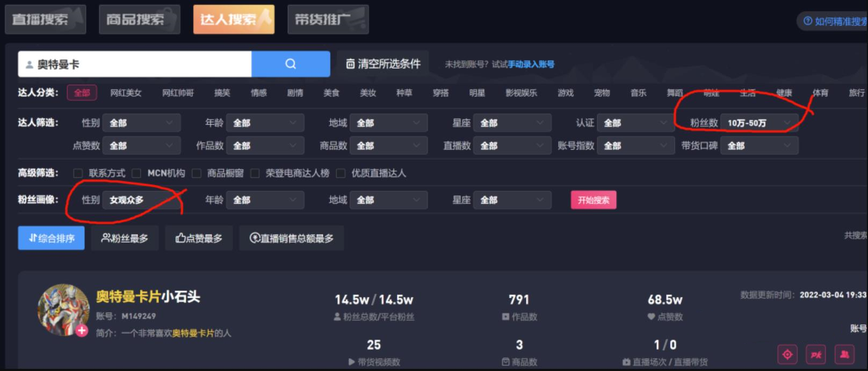The image size is (868, 371).
Task: Check the 优质直播达人 checkbox
Action: pyautogui.click(x=341, y=173)
